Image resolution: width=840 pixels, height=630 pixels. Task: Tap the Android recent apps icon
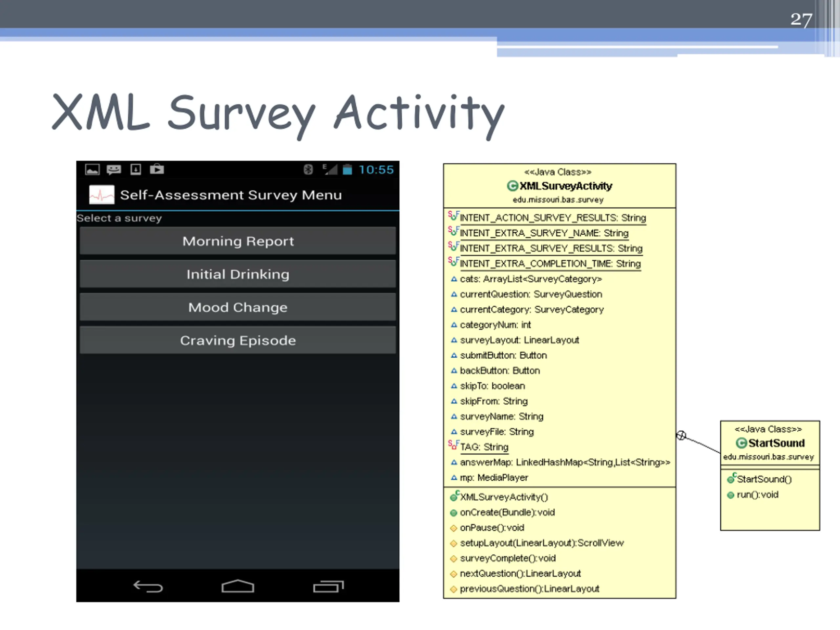pos(328,587)
